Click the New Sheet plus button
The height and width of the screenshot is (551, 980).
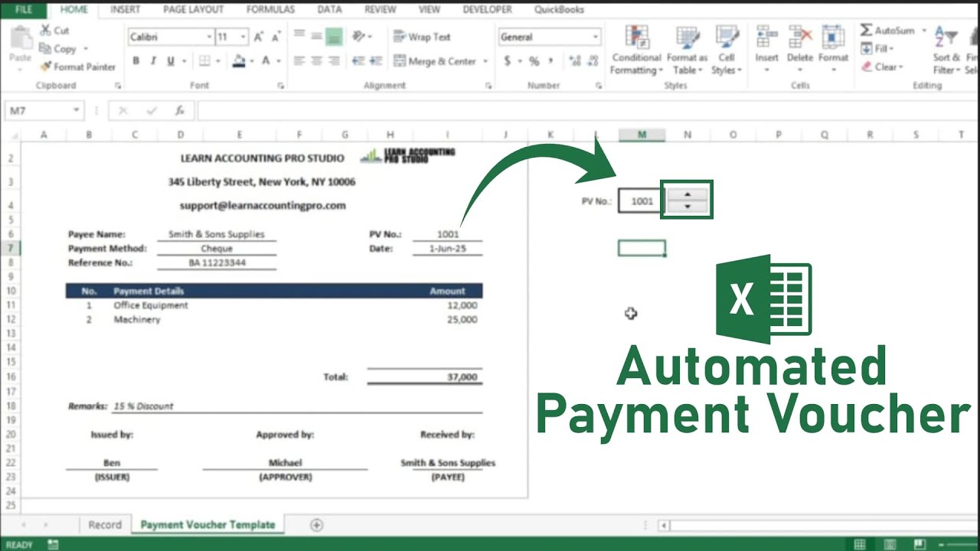point(315,525)
